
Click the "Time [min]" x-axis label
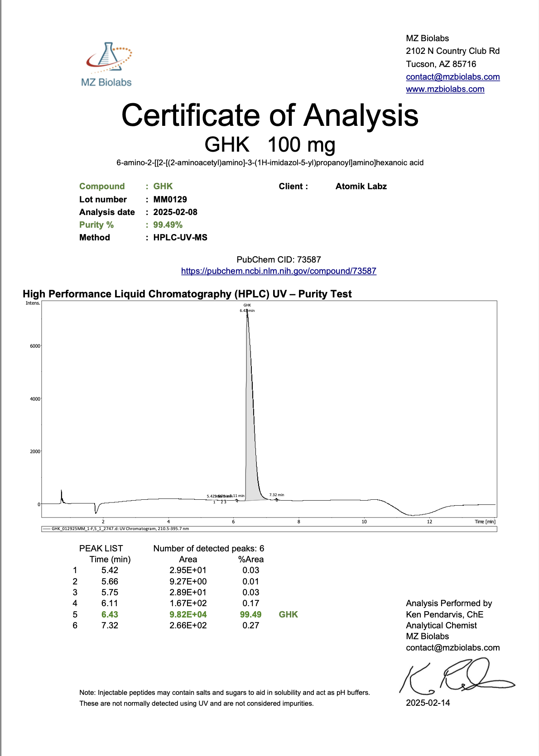(485, 522)
